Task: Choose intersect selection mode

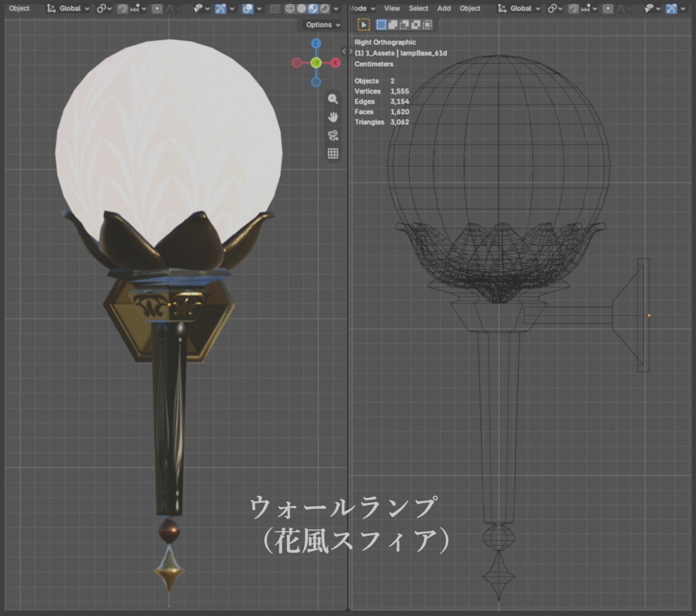Action: click(x=428, y=25)
